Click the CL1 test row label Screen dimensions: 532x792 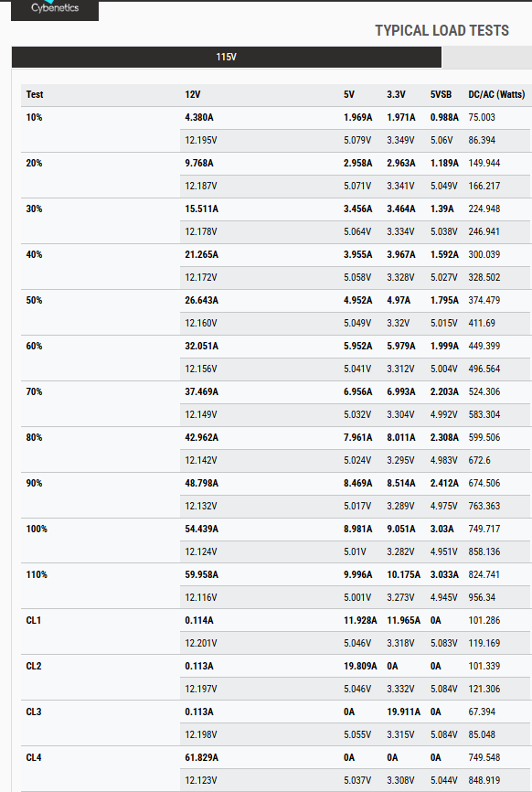coord(33,620)
